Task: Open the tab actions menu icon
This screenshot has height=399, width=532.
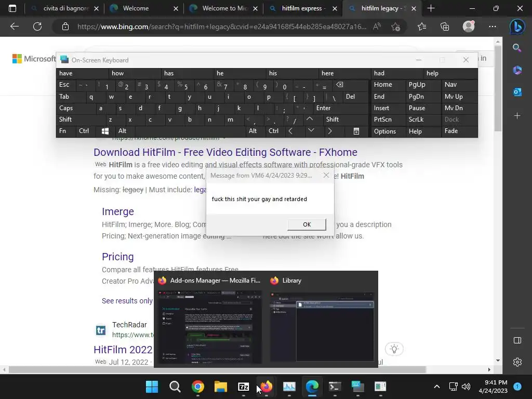Action: 12,8
